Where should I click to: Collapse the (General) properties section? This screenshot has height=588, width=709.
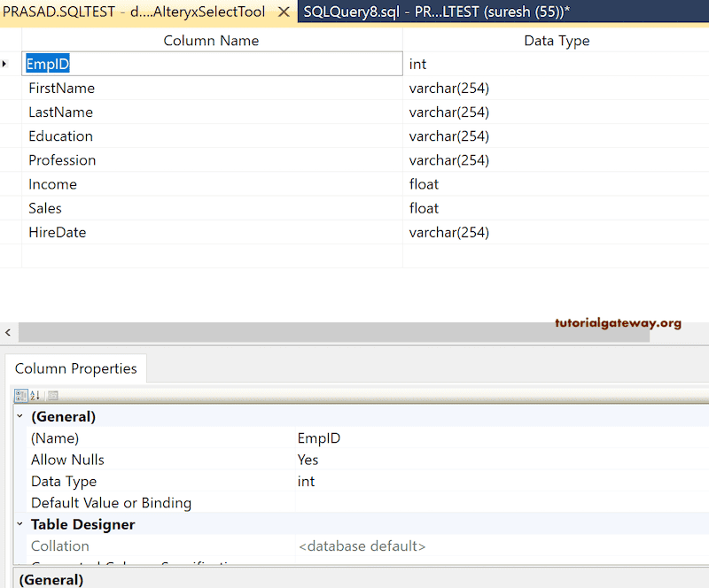19,416
